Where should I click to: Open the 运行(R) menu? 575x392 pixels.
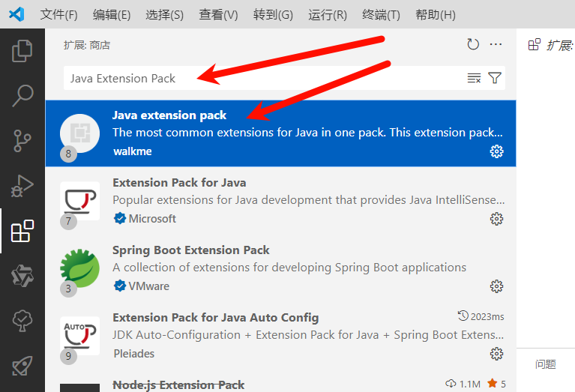click(327, 15)
